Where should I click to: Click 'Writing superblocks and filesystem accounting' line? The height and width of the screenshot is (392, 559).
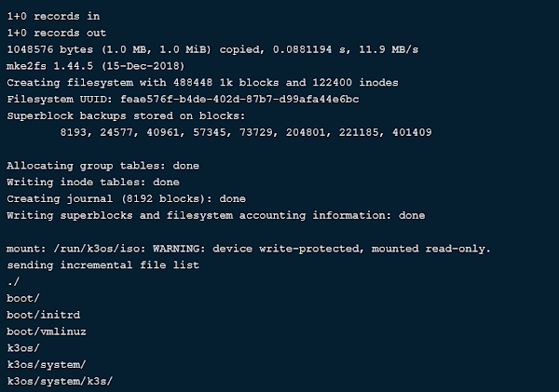coord(216,215)
